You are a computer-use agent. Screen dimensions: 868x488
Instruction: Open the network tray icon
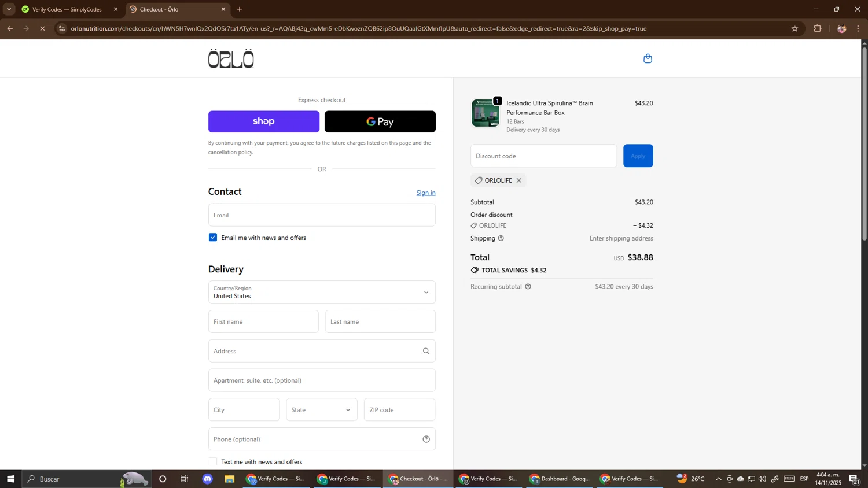point(751,479)
